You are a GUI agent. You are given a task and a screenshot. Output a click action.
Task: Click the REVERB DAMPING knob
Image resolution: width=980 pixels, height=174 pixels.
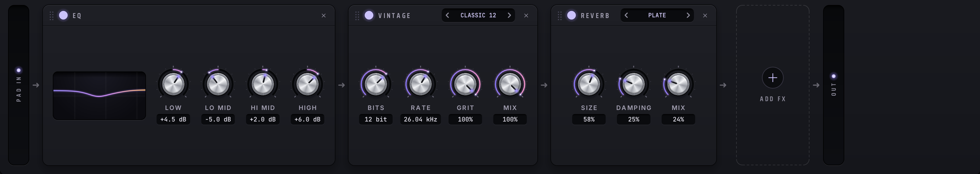(x=633, y=84)
